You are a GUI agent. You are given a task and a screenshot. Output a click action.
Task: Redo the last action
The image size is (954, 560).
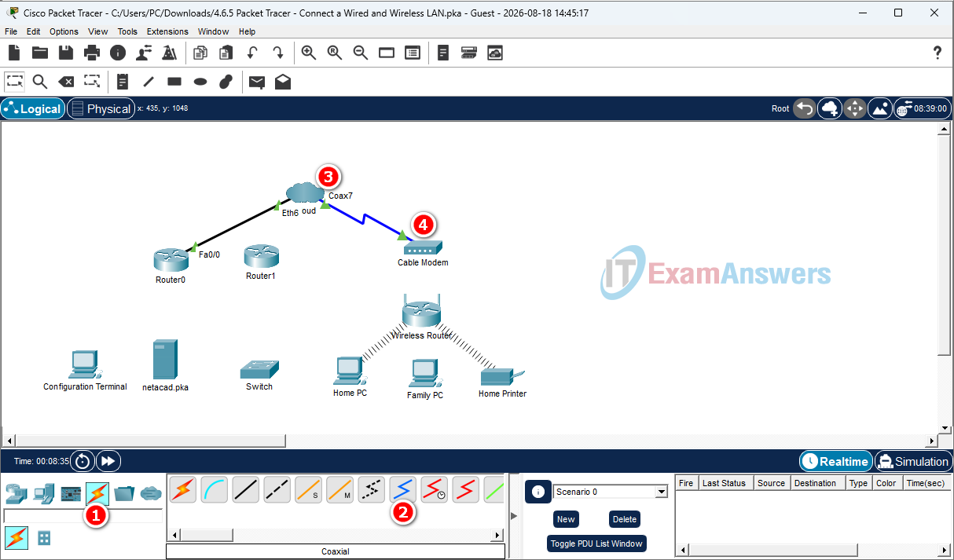click(x=278, y=53)
